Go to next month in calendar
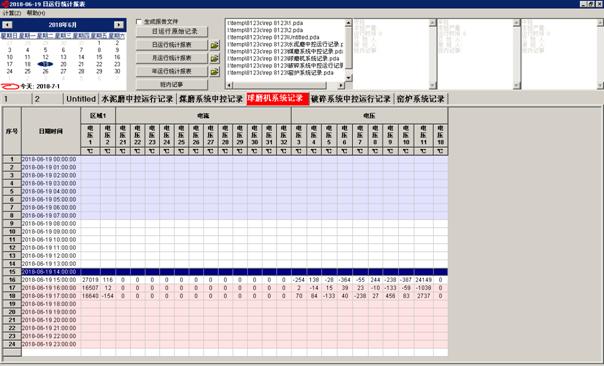 point(119,25)
